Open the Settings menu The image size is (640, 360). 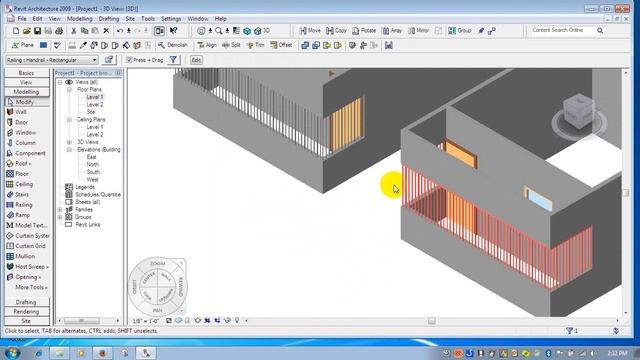(x=171, y=19)
